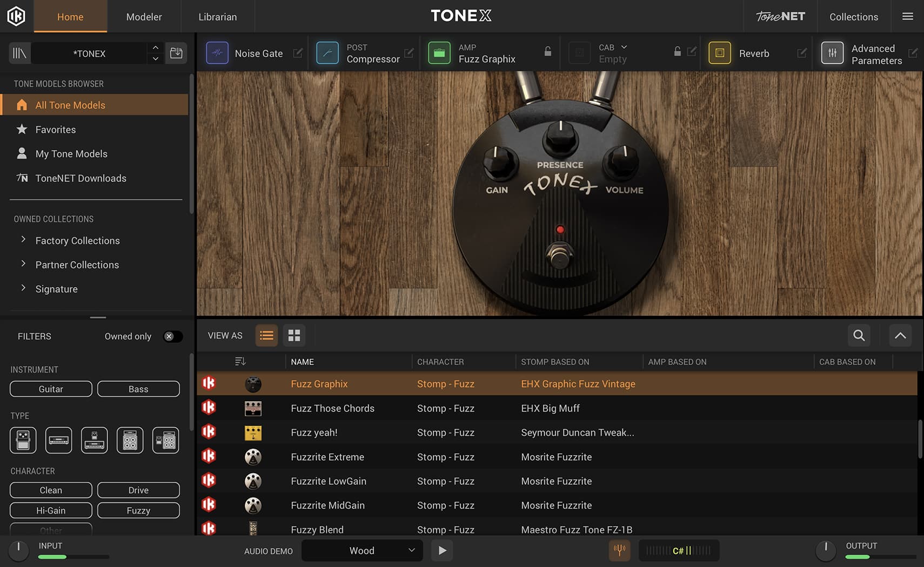Switch to grid view icon

point(294,335)
